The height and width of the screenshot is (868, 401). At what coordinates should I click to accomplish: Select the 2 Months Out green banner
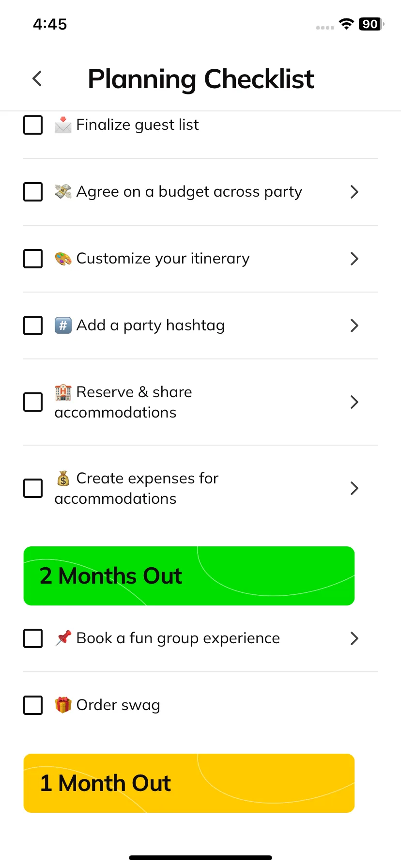point(189,576)
